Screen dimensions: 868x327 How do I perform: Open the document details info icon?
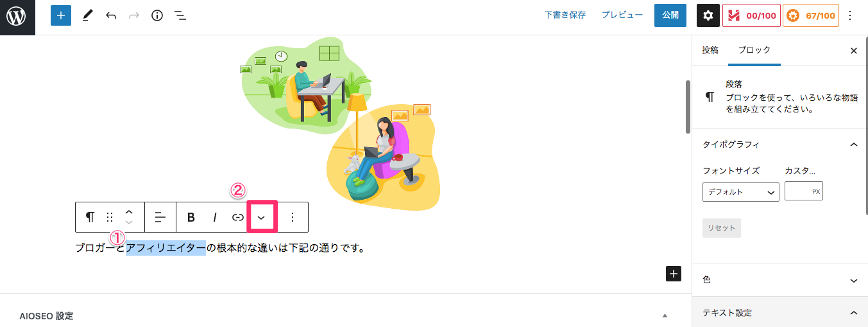(157, 15)
